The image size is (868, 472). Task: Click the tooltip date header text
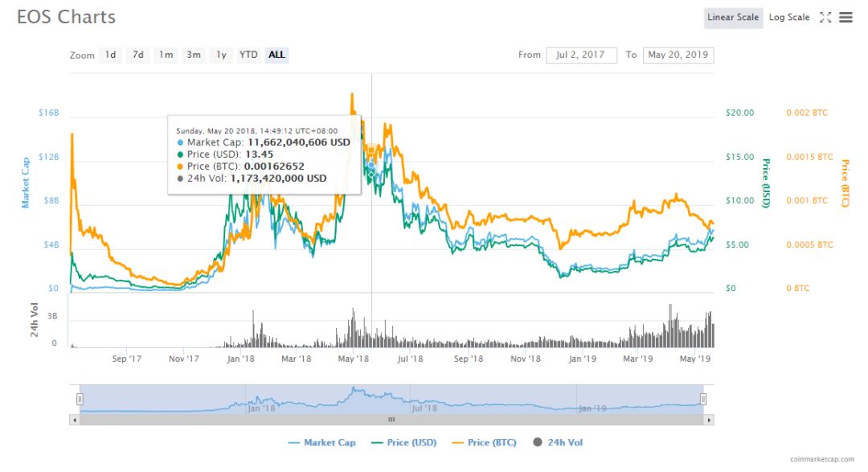point(257,131)
